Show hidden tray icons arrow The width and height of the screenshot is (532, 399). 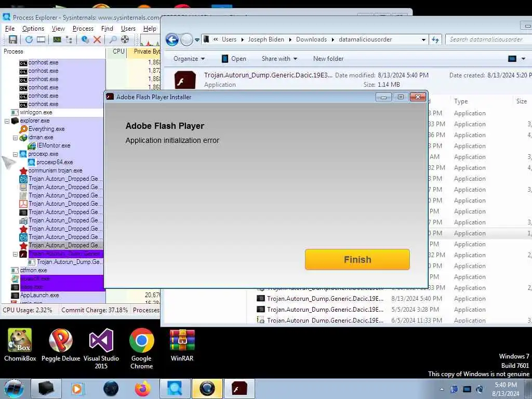[x=442, y=389]
